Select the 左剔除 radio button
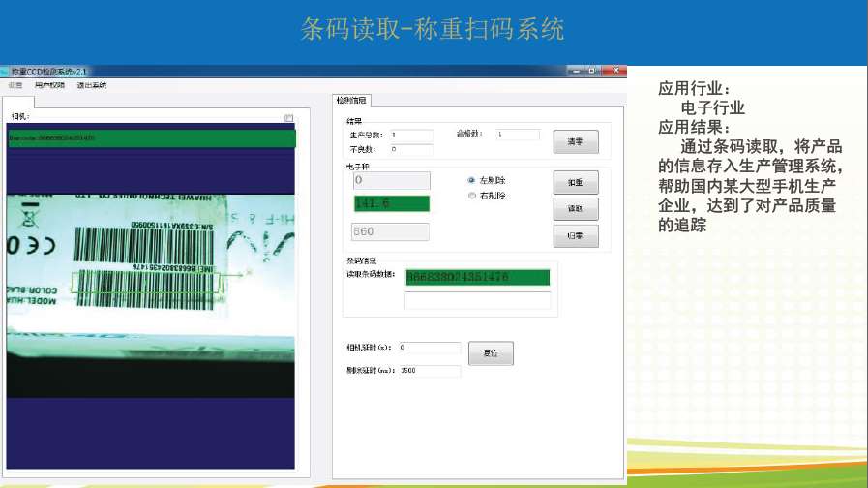868x488 pixels. (x=471, y=180)
